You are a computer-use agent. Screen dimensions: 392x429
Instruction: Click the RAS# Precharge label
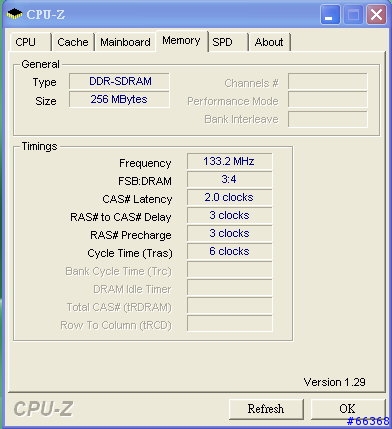coord(131,235)
